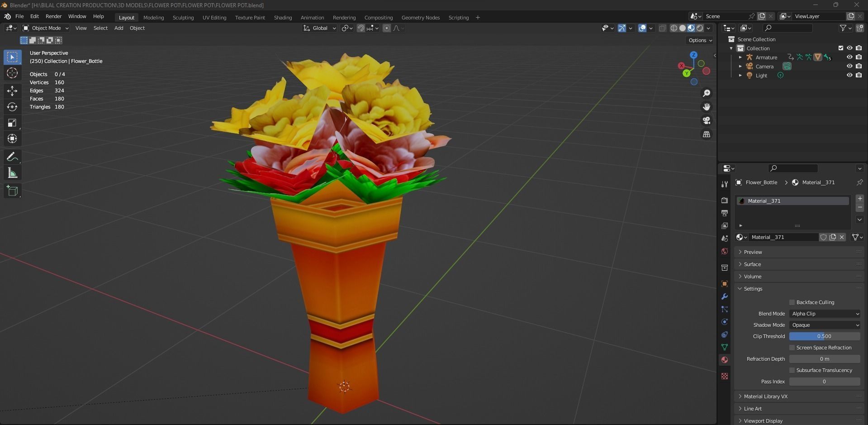Click the viewport zoom magnifier icon

[x=706, y=93]
